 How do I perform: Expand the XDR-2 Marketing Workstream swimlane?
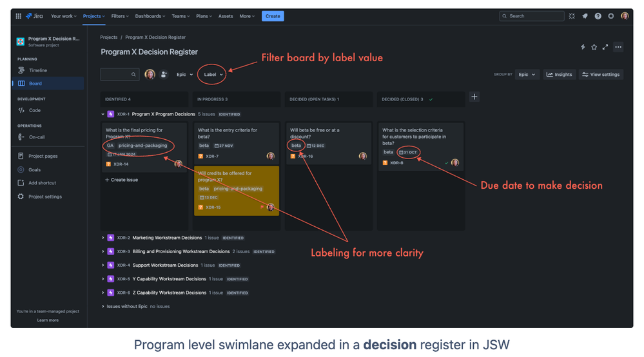103,238
